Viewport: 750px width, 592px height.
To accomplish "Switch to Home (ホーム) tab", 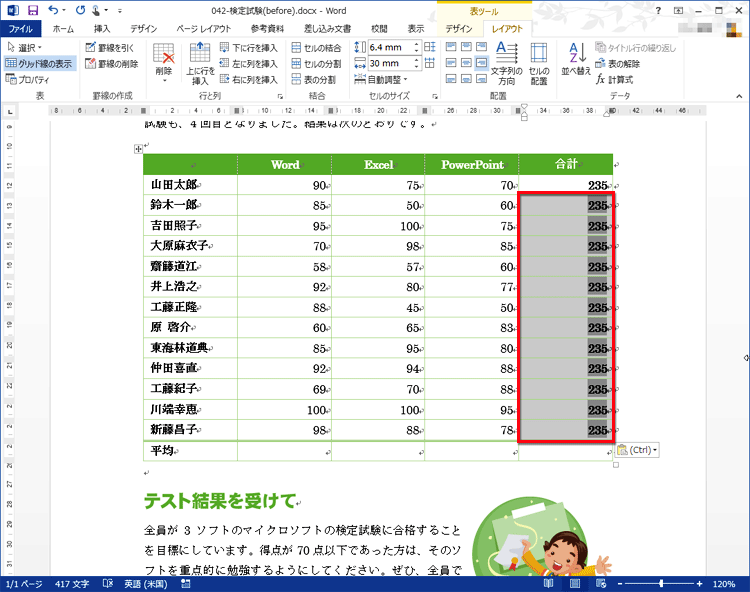I will click(63, 29).
